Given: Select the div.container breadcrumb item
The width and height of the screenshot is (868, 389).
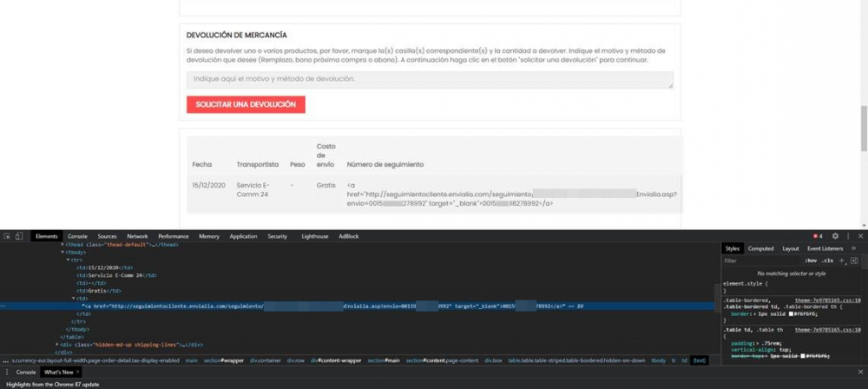Looking at the screenshot, I should pyautogui.click(x=265, y=360).
